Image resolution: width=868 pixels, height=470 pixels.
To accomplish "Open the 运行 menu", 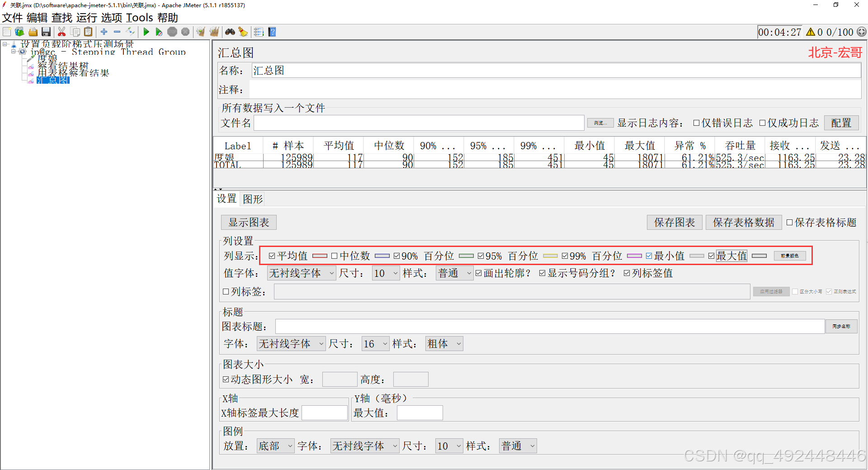I will click(87, 18).
